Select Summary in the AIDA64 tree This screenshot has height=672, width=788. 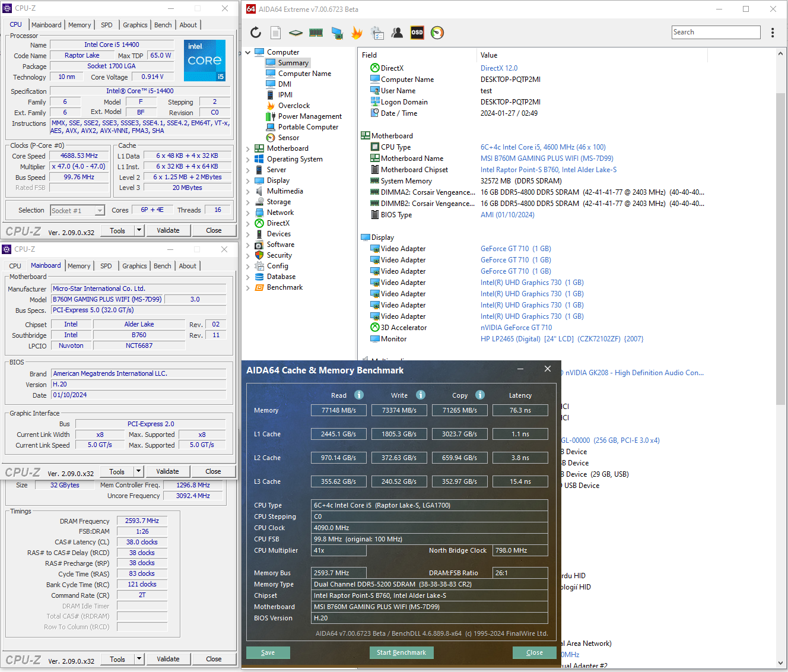(293, 63)
